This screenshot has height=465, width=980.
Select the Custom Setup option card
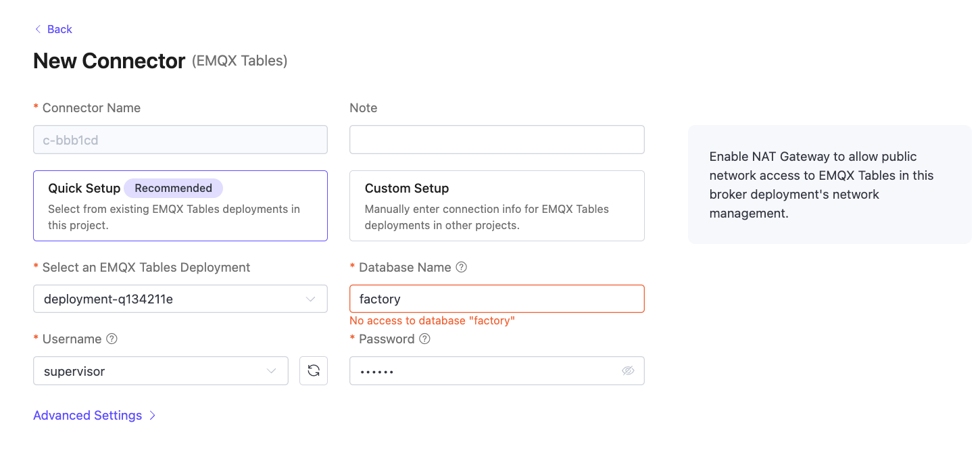(497, 205)
